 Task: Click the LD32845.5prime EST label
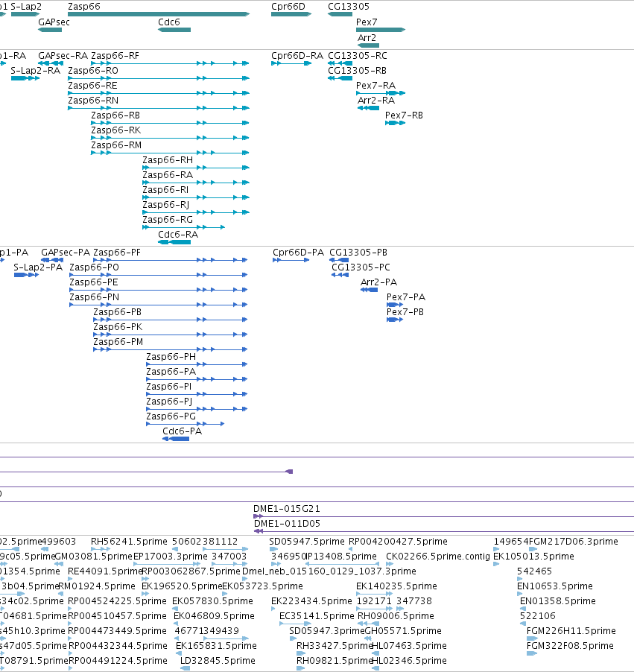point(218,660)
